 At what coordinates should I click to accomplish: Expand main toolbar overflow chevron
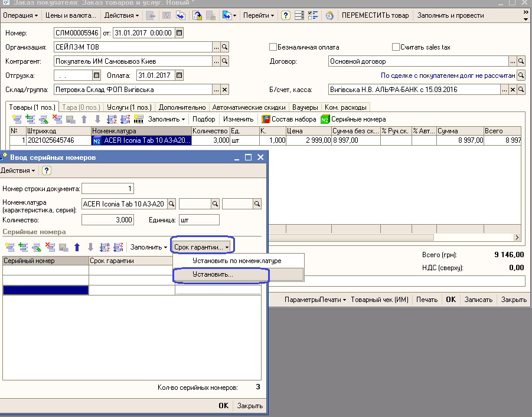click(x=526, y=12)
